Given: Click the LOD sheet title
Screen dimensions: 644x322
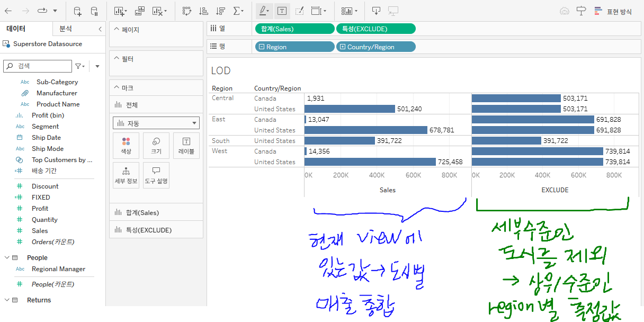Looking at the screenshot, I should 220,70.
